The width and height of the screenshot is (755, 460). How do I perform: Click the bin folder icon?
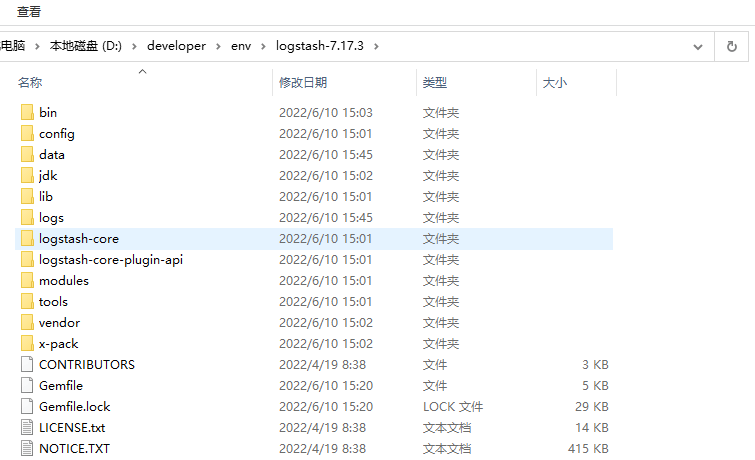[x=27, y=112]
